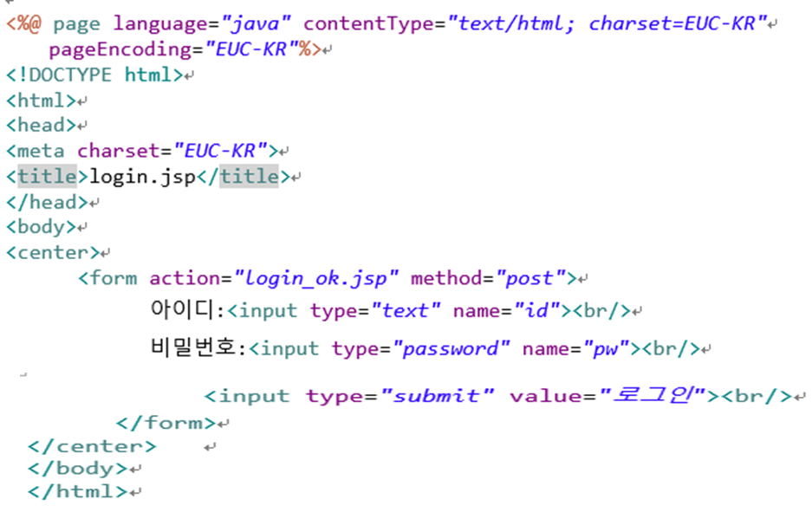Click the closing </form> tag

(x=166, y=423)
